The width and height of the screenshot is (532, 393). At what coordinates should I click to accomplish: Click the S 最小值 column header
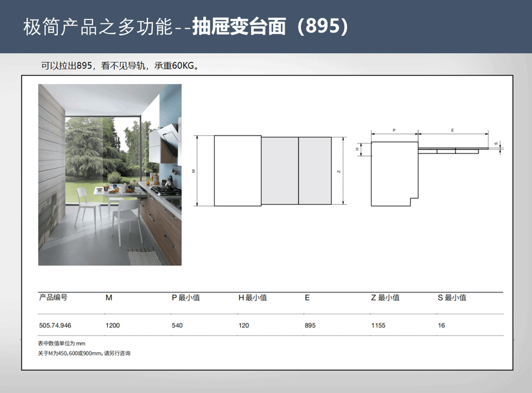(x=452, y=298)
